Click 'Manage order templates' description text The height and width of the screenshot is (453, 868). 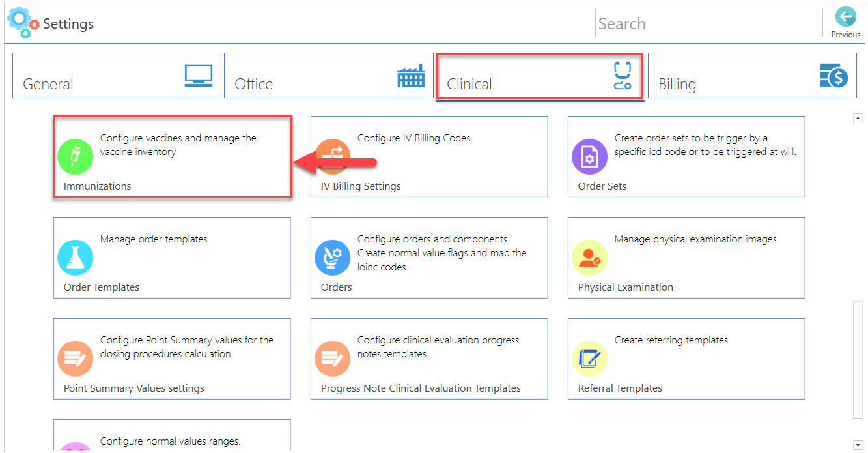pos(154,239)
